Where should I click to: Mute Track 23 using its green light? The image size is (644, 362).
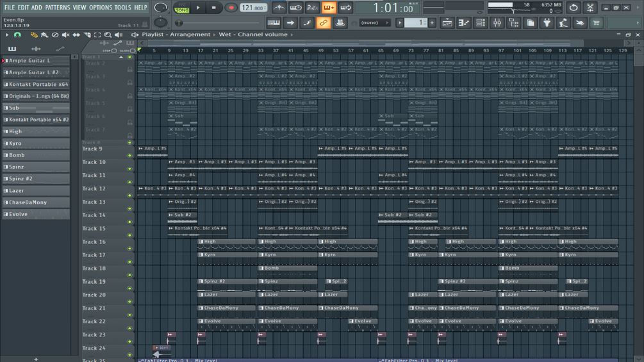[130, 341]
